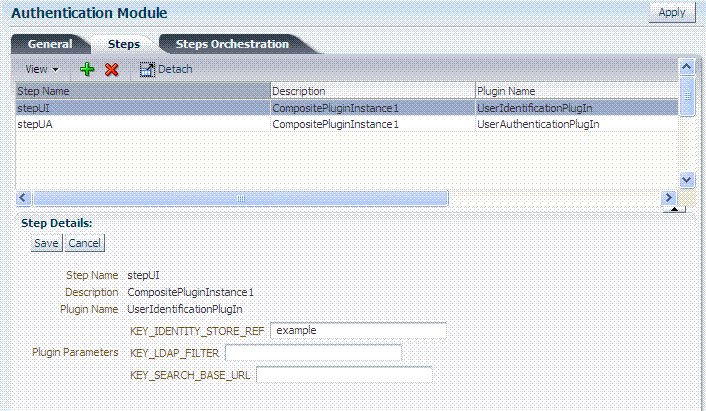
Task: Click the horizontal scrollbar left arrow
Action: coord(23,198)
